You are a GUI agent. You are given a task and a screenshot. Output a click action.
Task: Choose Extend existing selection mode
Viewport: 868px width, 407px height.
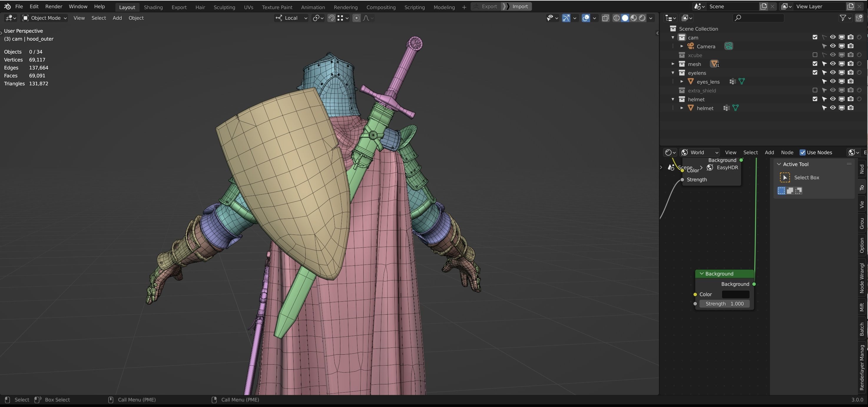(790, 191)
